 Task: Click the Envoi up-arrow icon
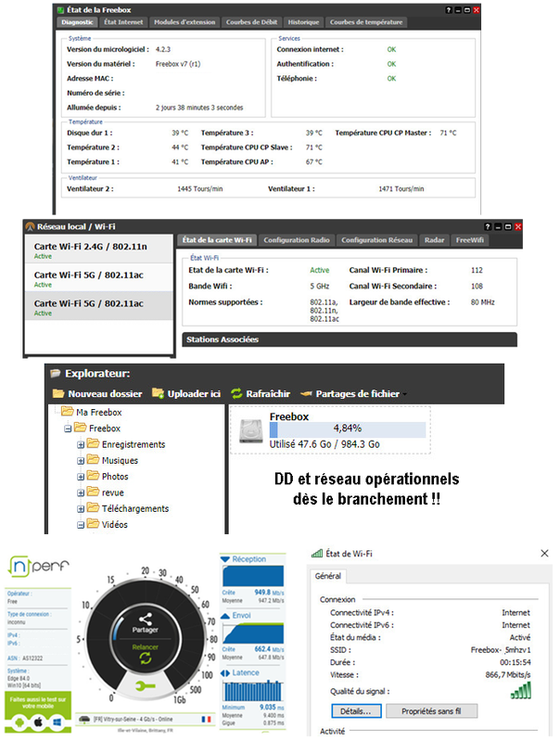point(225,616)
